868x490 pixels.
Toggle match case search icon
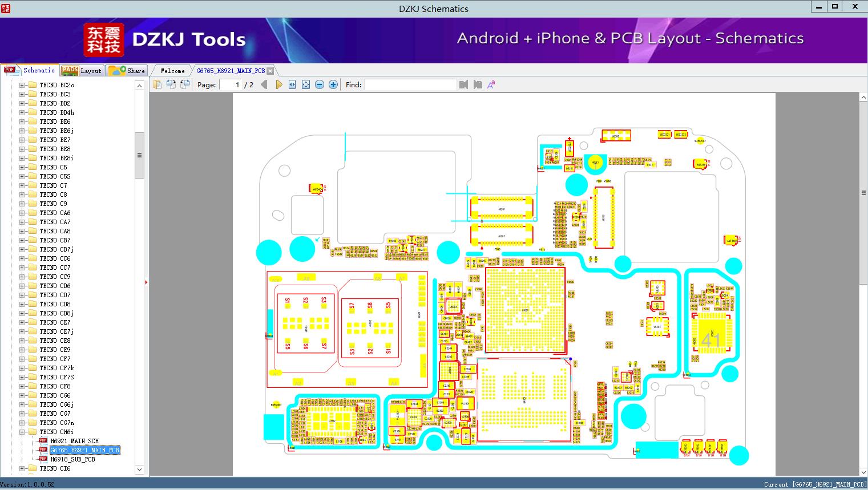[x=491, y=84]
